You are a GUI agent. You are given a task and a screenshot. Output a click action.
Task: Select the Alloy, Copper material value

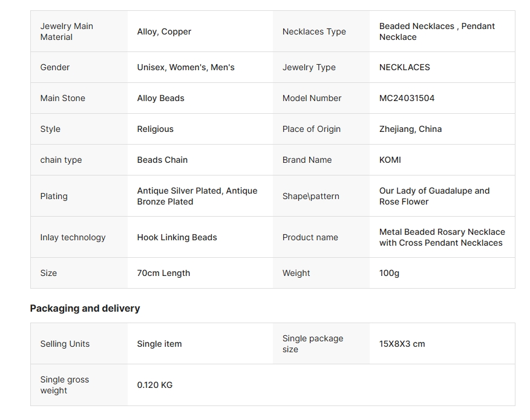pyautogui.click(x=164, y=31)
